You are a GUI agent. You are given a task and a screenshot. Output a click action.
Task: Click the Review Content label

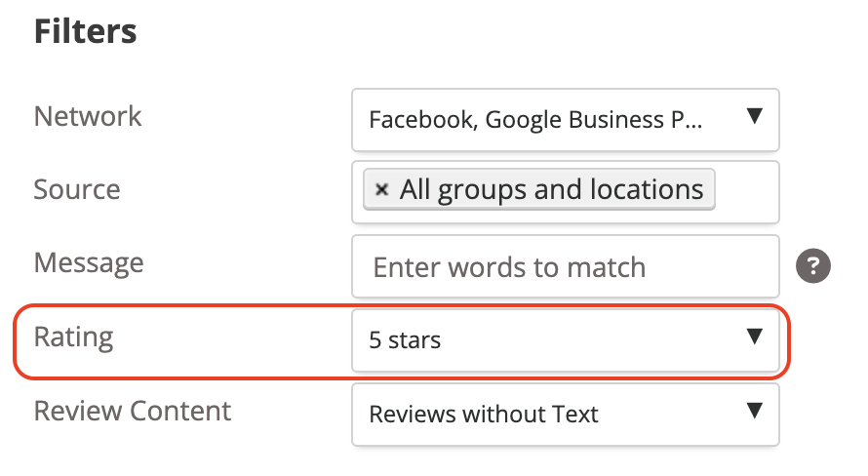133,411
